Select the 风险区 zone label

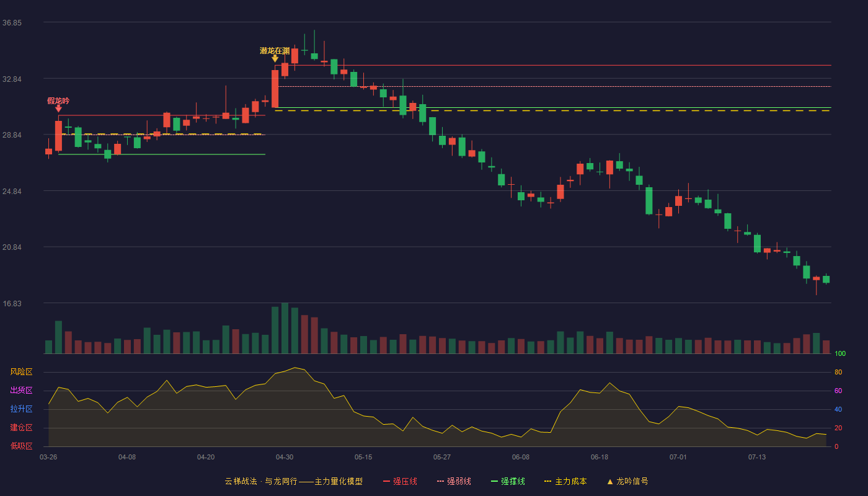click(x=21, y=372)
